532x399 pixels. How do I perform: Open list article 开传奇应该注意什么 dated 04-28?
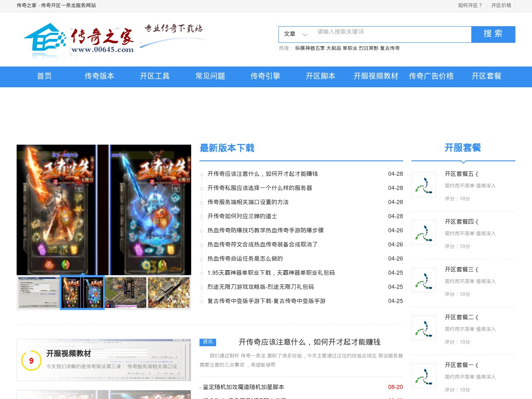click(263, 174)
